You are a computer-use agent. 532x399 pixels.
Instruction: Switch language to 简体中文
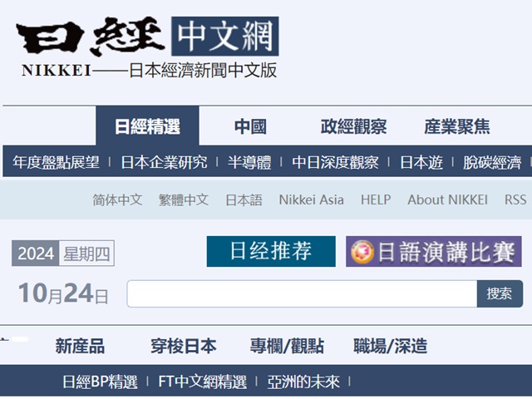point(117,199)
